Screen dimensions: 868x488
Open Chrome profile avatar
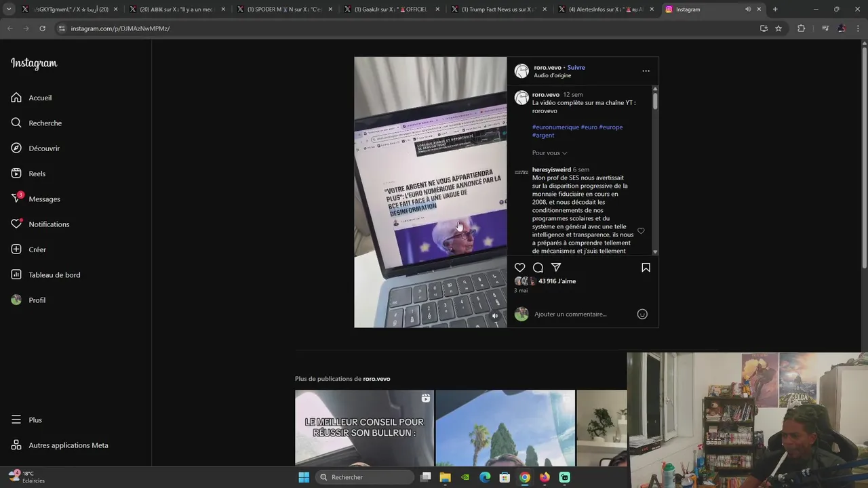pyautogui.click(x=842, y=28)
